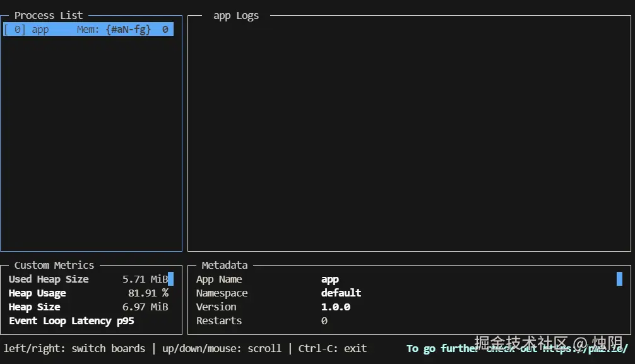
Task: Click the 'Process List' panel title
Action: [49, 15]
